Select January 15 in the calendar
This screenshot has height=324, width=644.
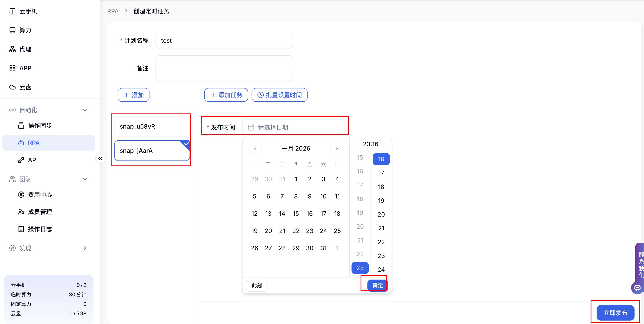pyautogui.click(x=296, y=214)
